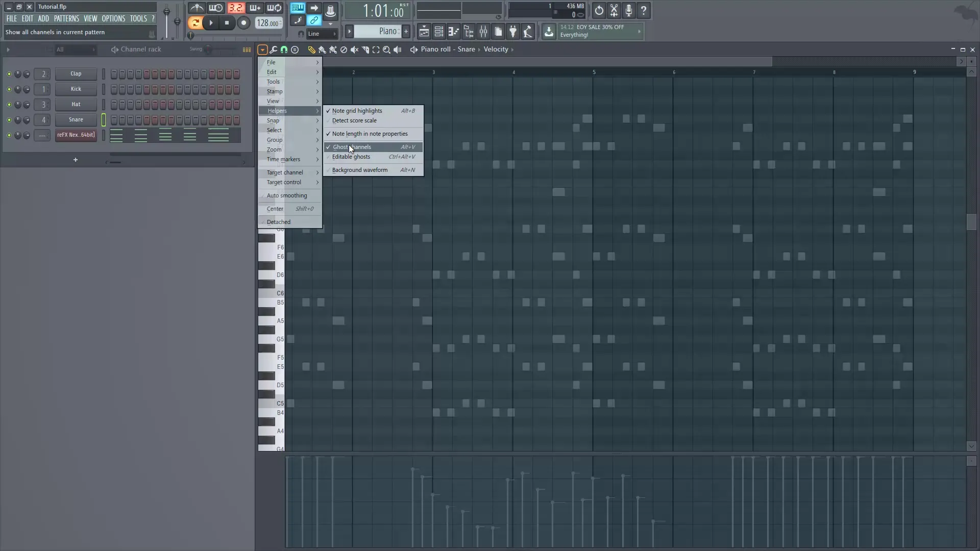
Task: Select the Paint brush tool in Piano roll
Action: click(322, 49)
